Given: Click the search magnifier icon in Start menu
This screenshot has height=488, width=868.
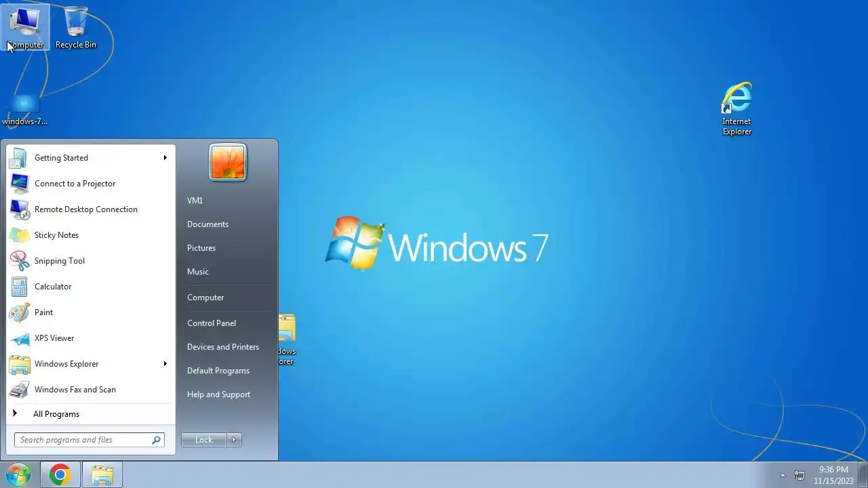Looking at the screenshot, I should pyautogui.click(x=156, y=440).
